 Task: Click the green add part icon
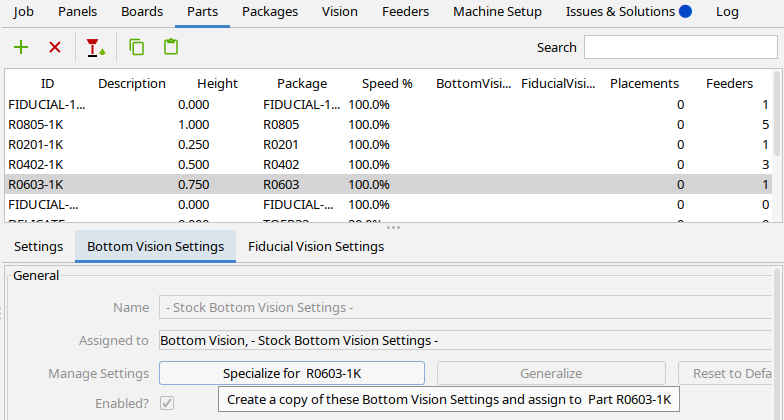(21, 47)
